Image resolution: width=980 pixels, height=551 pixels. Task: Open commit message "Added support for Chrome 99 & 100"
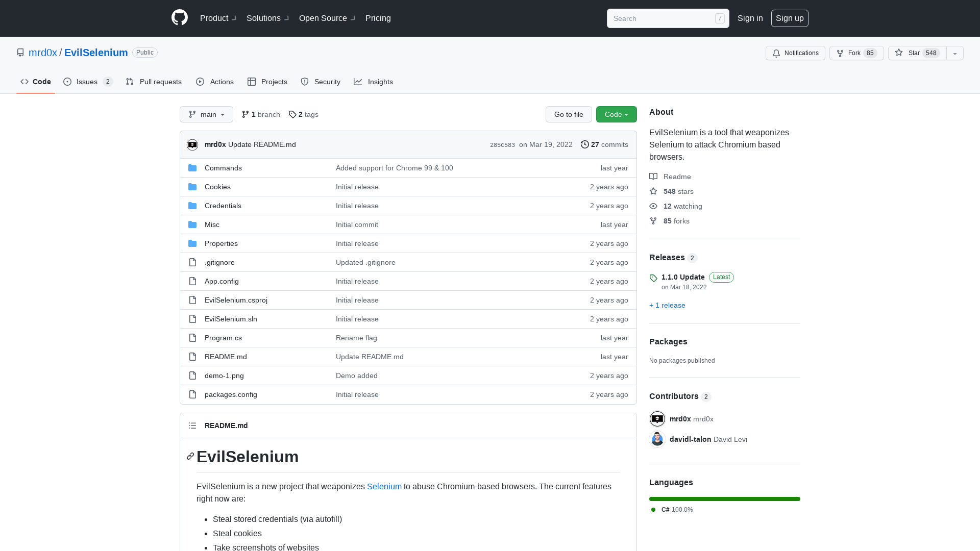coord(395,168)
